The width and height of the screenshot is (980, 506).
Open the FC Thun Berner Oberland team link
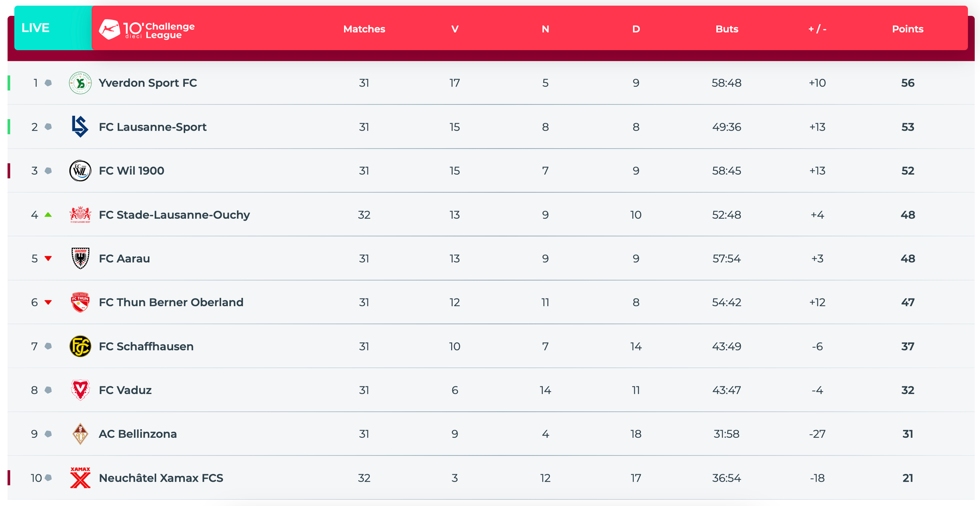171,302
